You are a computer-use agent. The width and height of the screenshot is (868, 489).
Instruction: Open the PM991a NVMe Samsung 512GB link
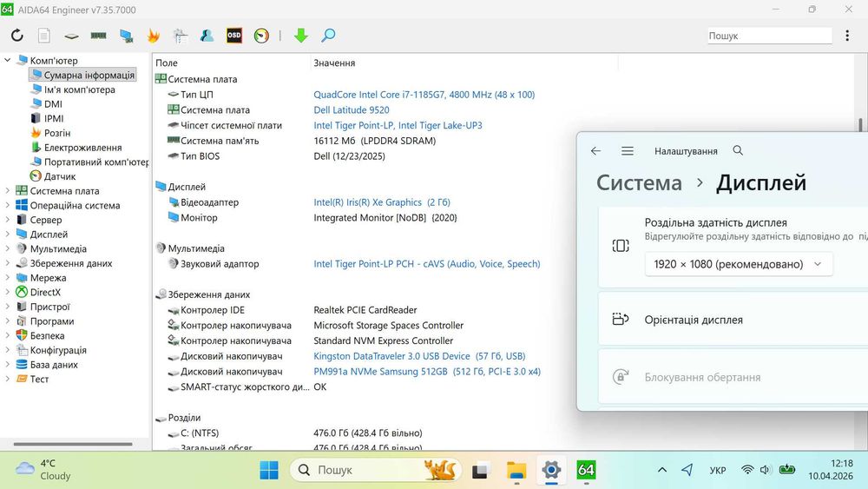click(x=427, y=372)
